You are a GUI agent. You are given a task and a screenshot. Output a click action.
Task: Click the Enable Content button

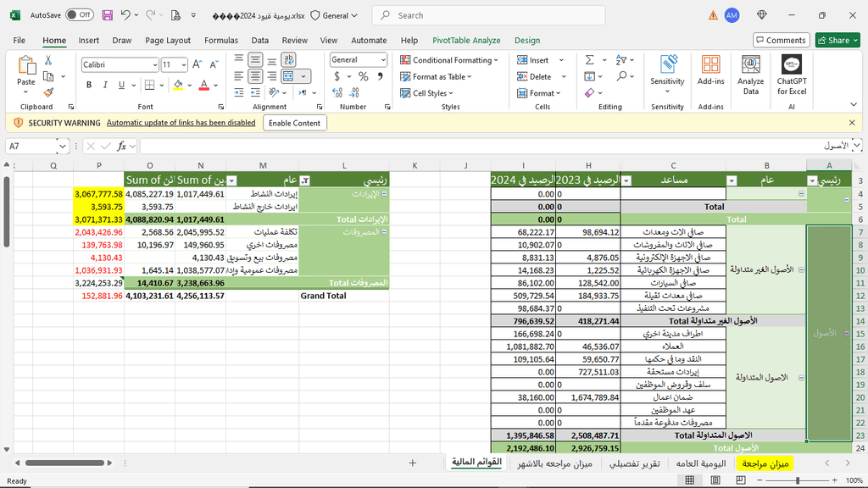click(x=294, y=123)
